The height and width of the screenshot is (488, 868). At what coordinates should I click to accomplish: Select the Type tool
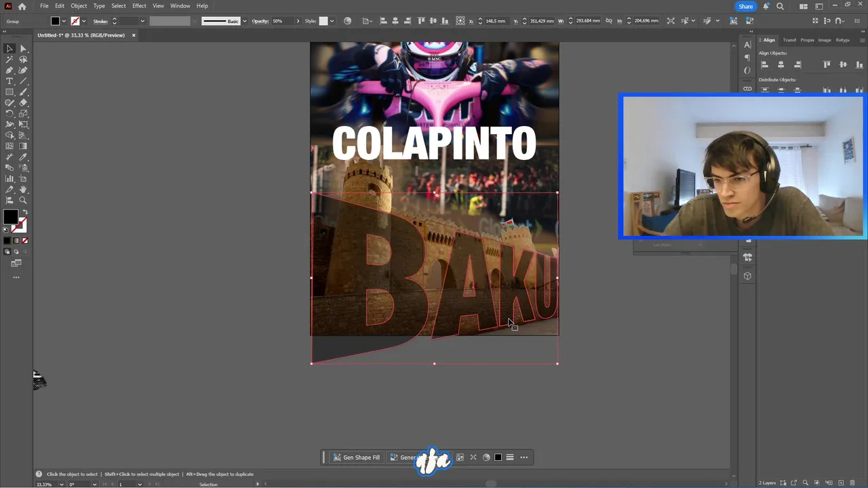pos(9,81)
